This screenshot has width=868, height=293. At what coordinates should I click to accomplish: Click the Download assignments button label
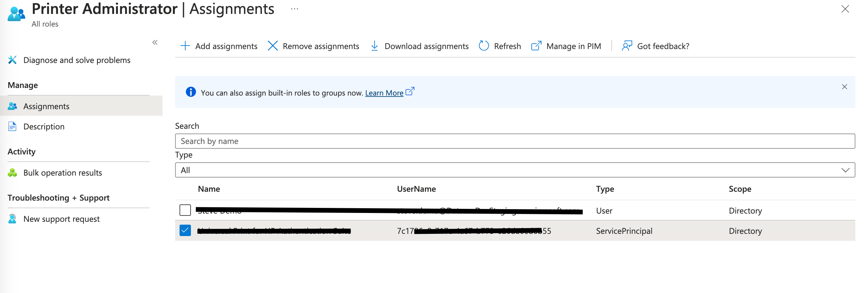(426, 46)
